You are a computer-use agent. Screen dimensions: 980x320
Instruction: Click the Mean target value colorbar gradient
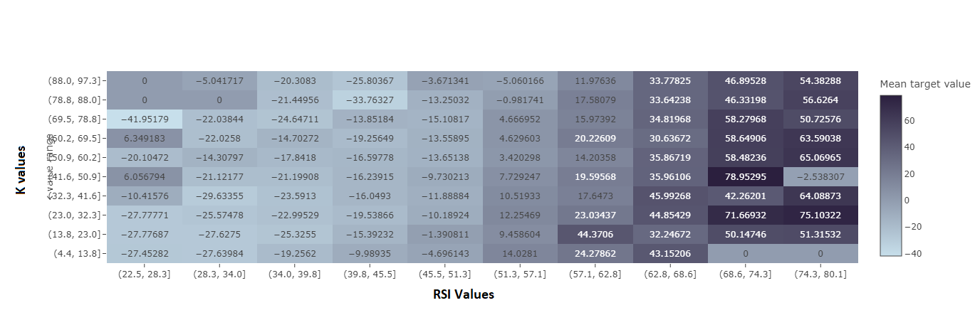tap(891, 176)
